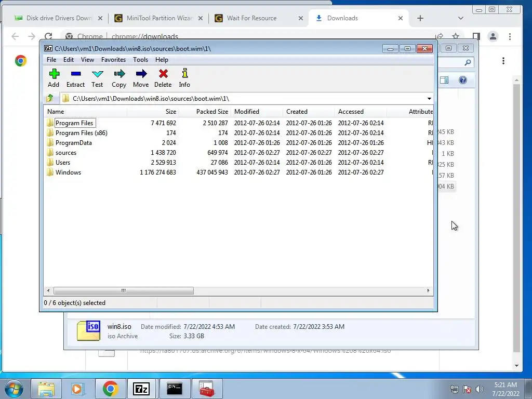Open the command prompt taskbar icon
Screen dimensions: 532x399
174,389
